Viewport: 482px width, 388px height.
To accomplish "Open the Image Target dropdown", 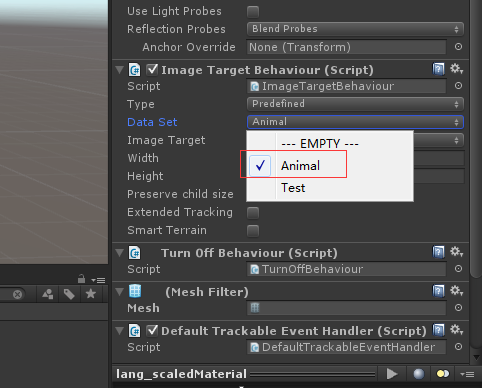I will click(439, 140).
